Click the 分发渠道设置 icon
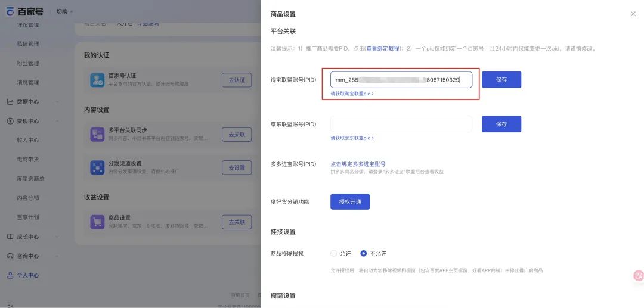 (x=97, y=167)
